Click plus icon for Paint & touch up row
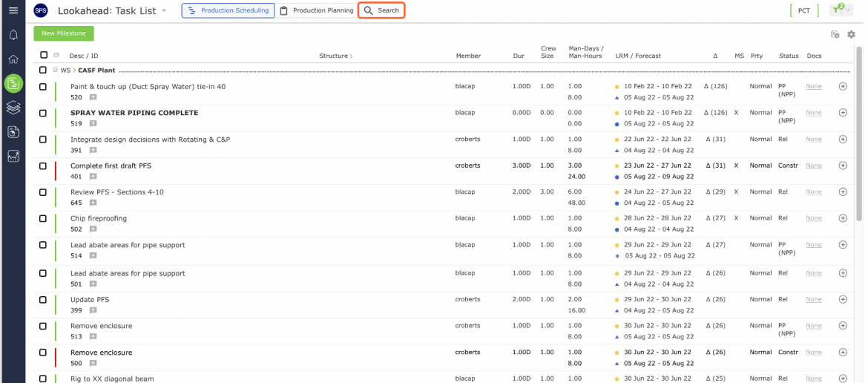This screenshot has height=383, width=868. point(843,86)
